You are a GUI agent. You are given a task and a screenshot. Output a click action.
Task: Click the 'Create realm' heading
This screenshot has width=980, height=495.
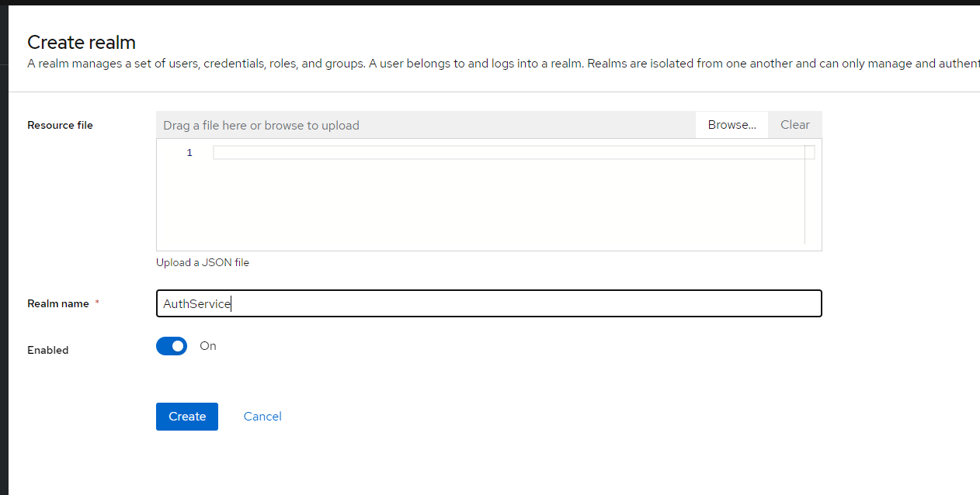coord(82,43)
